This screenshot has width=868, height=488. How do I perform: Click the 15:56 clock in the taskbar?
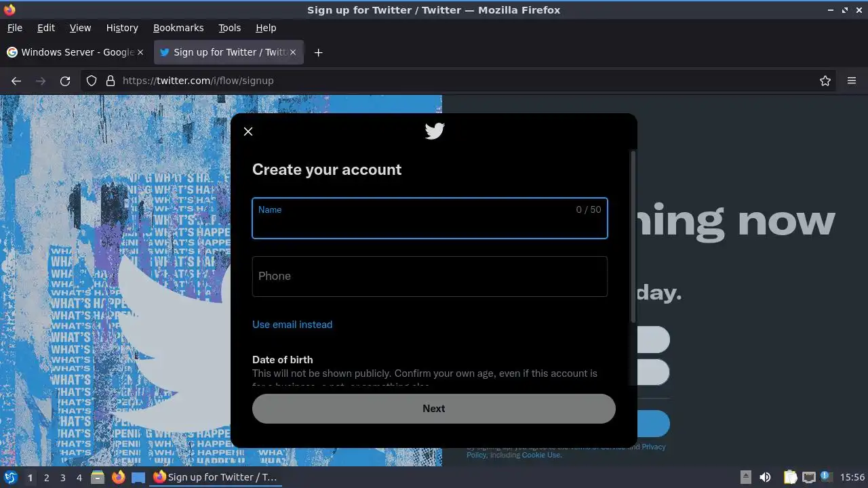point(852,477)
